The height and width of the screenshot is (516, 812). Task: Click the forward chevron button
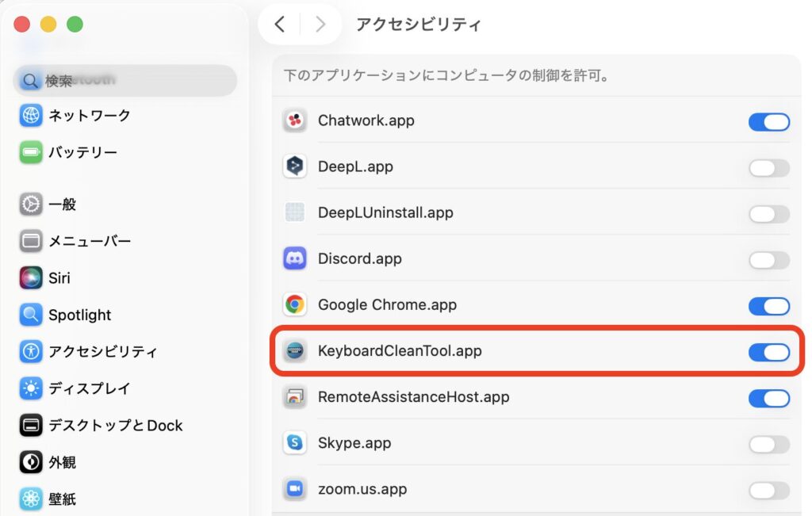[x=320, y=25]
